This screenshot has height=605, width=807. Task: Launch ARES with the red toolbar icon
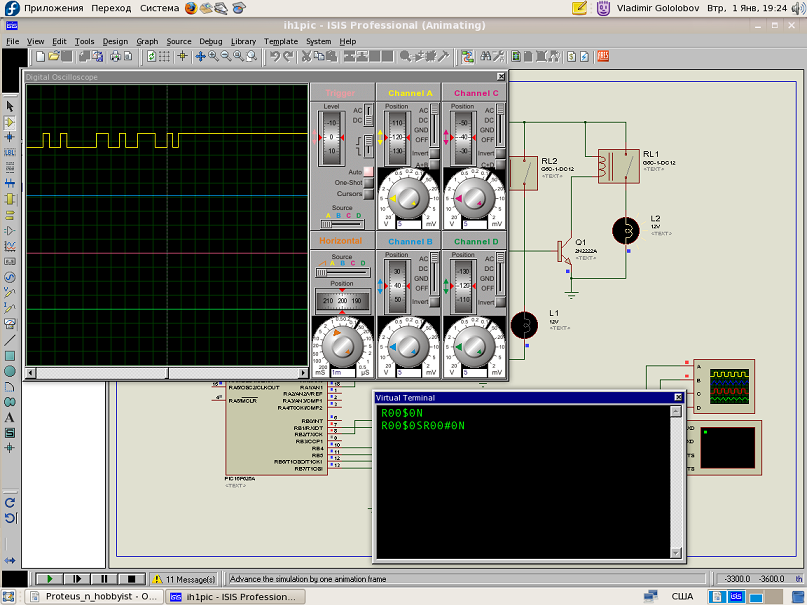[x=603, y=57]
